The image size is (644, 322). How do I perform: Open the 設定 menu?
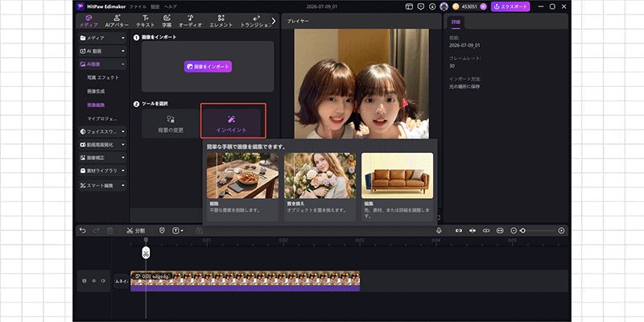(x=155, y=6)
